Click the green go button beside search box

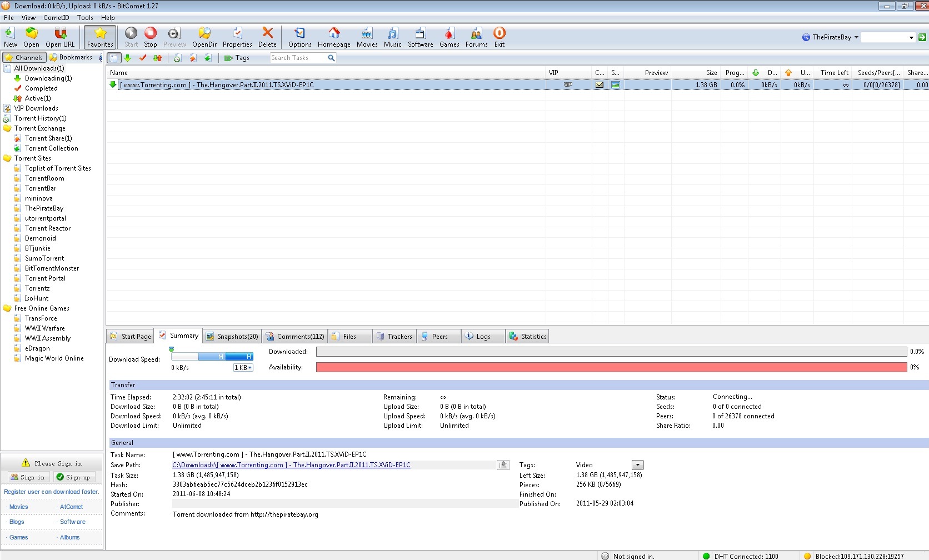click(922, 37)
